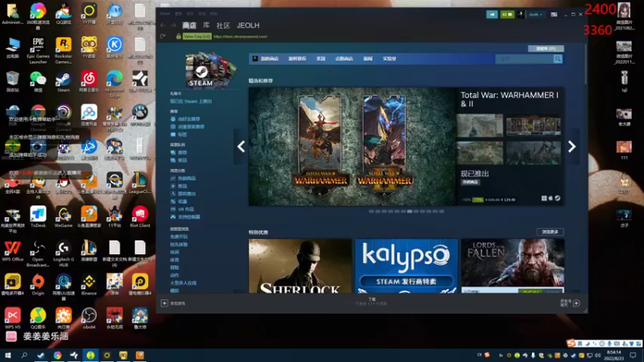Open 由鉴赏家推荐 sidebar link
644x362 pixels.
click(191, 127)
